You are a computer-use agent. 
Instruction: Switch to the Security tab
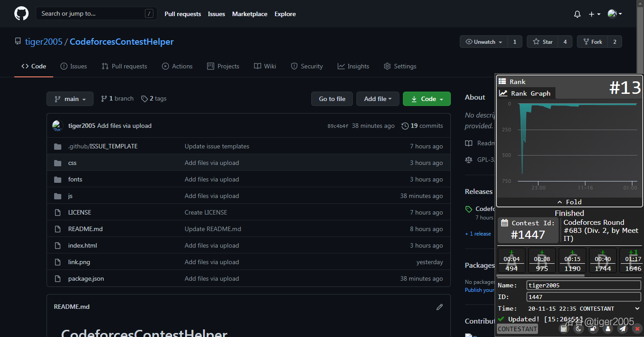(307, 66)
